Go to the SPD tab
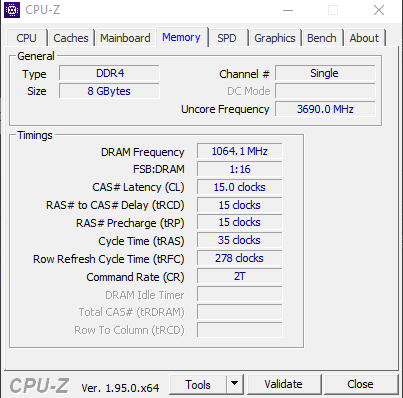 click(227, 38)
